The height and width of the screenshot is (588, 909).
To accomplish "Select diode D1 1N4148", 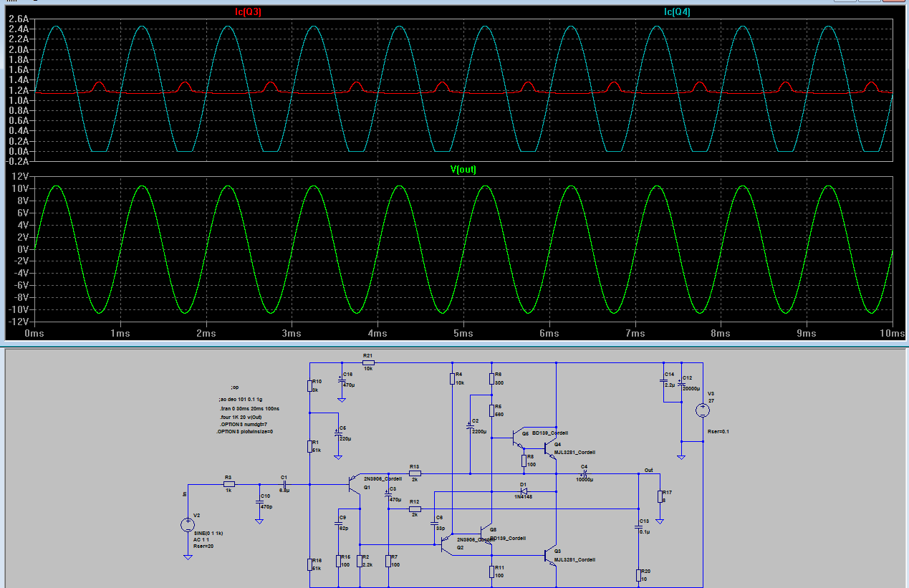I will point(524,491).
